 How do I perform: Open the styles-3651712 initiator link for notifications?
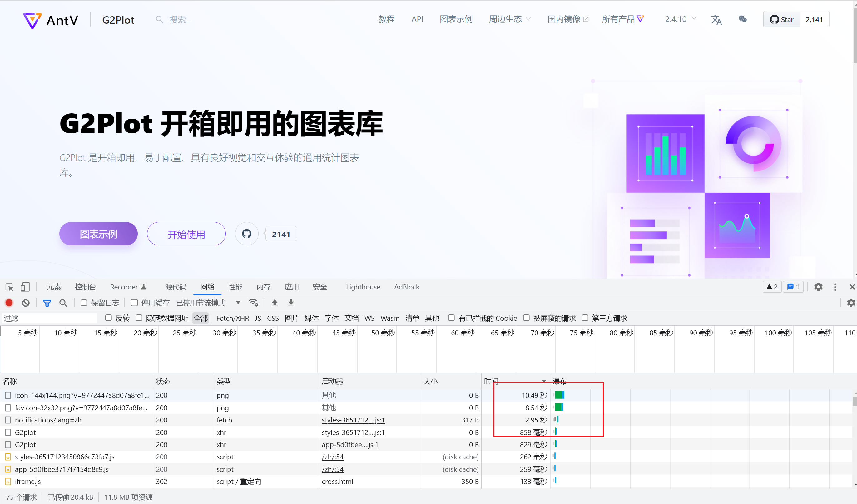[x=353, y=420]
